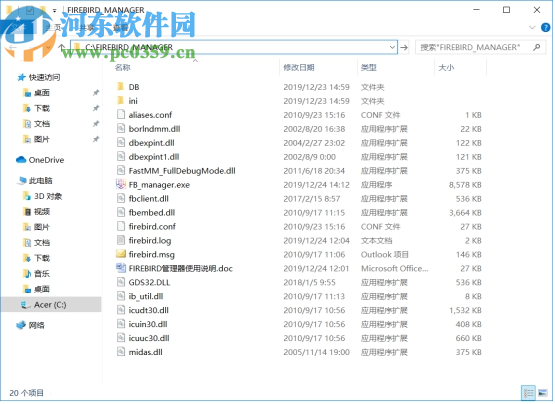The image size is (555, 404).
Task: Select the fbclient.dll file icon
Action: (121, 198)
